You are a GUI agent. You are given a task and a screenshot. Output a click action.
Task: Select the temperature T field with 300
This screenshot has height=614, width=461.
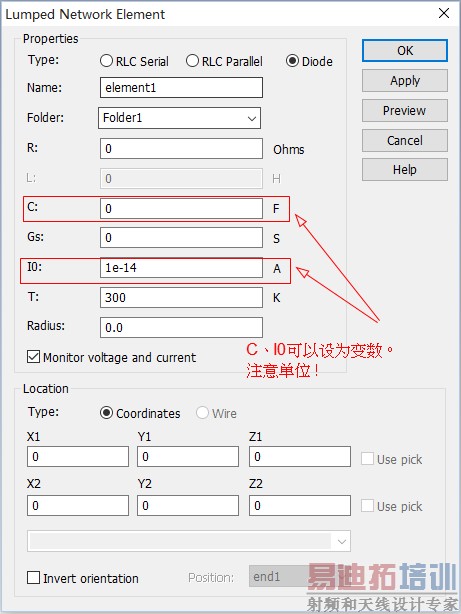tap(181, 298)
